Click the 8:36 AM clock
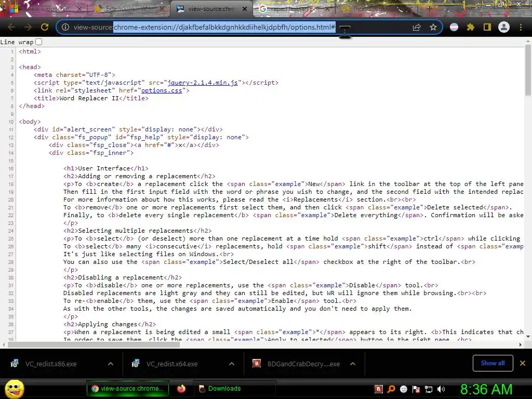The height and width of the screenshot is (399, 532). 486,389
